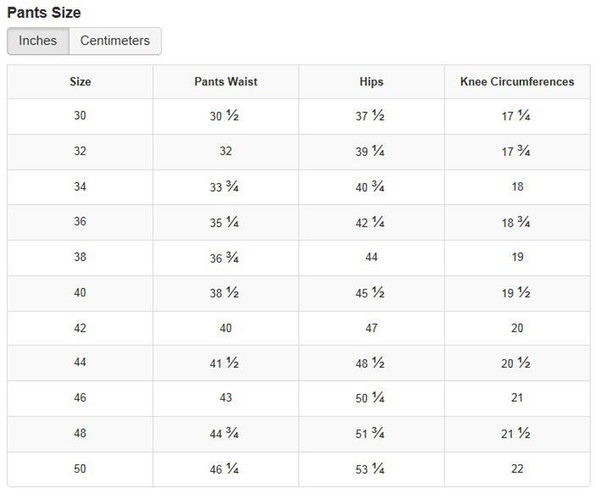Select the size 44 row cell
This screenshot has height=499, width=600.
pos(80,363)
